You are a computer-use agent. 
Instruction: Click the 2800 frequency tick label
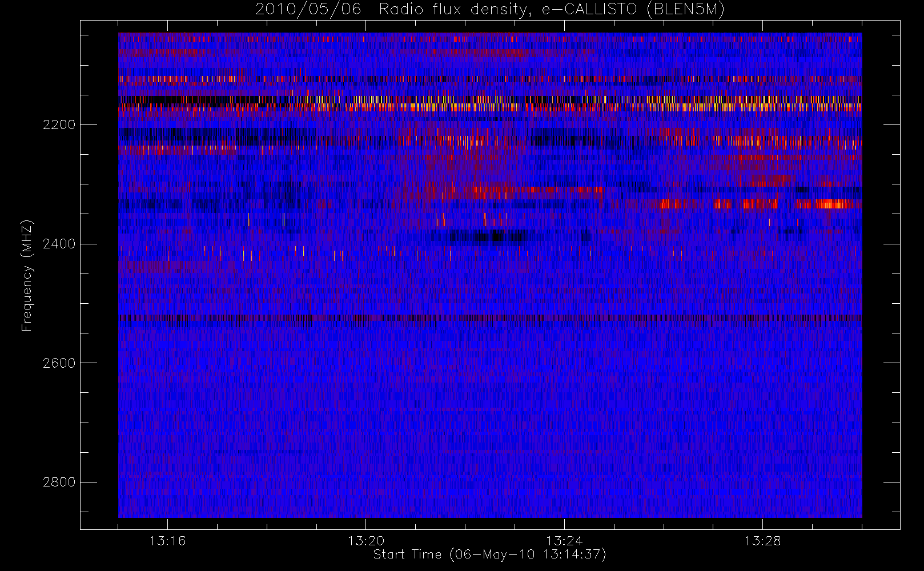[x=59, y=482]
